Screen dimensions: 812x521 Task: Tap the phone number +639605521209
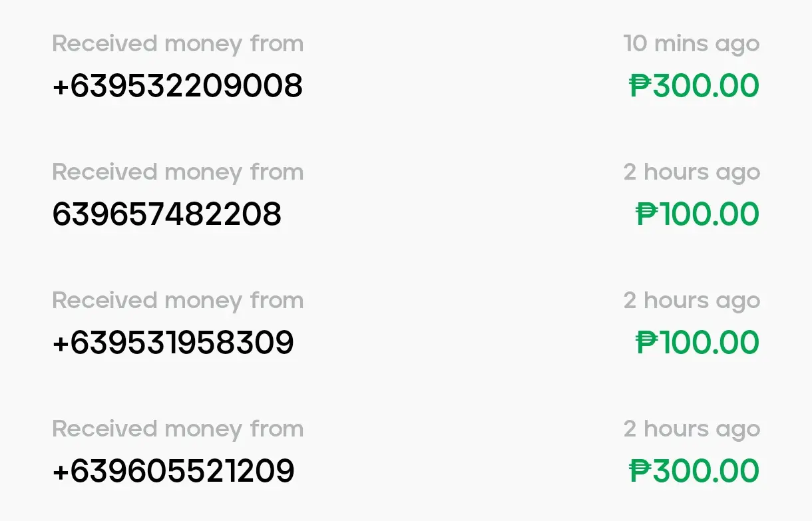[x=173, y=471]
